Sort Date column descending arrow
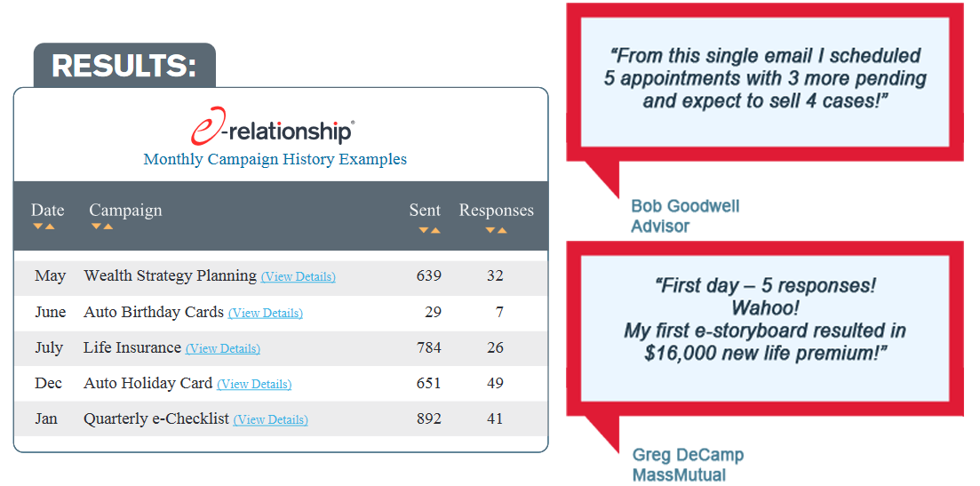This screenshot has height=486, width=980. [38, 227]
